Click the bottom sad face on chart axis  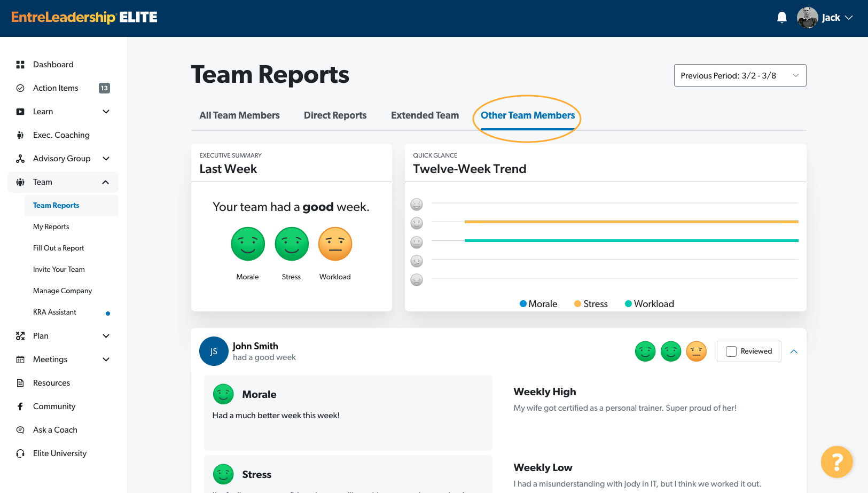click(x=417, y=280)
